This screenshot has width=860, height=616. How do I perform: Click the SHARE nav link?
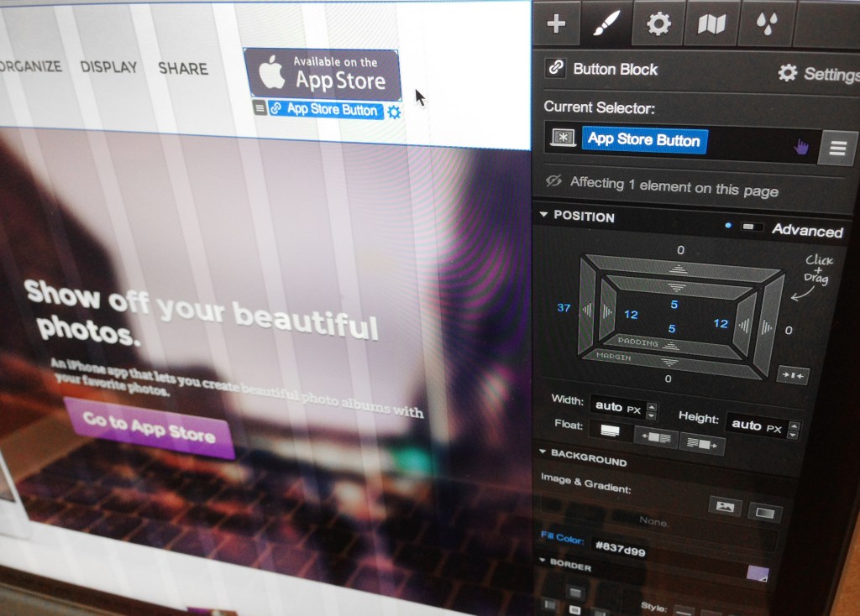(x=183, y=69)
